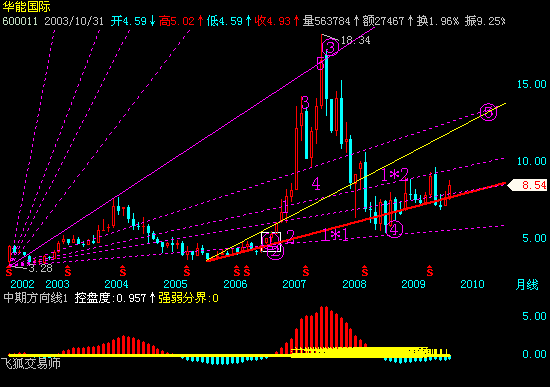Click the stock code 600011
The image size is (550, 387).
point(20,21)
